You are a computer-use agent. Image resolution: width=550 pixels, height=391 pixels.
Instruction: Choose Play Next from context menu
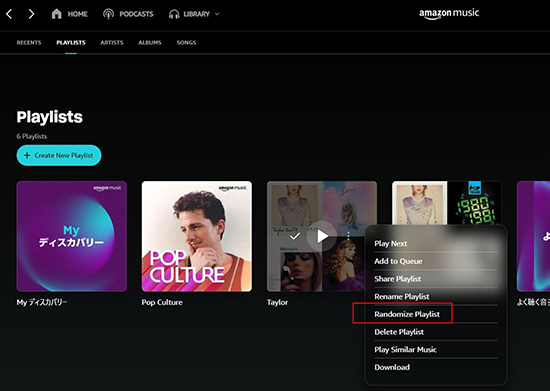tap(436, 243)
